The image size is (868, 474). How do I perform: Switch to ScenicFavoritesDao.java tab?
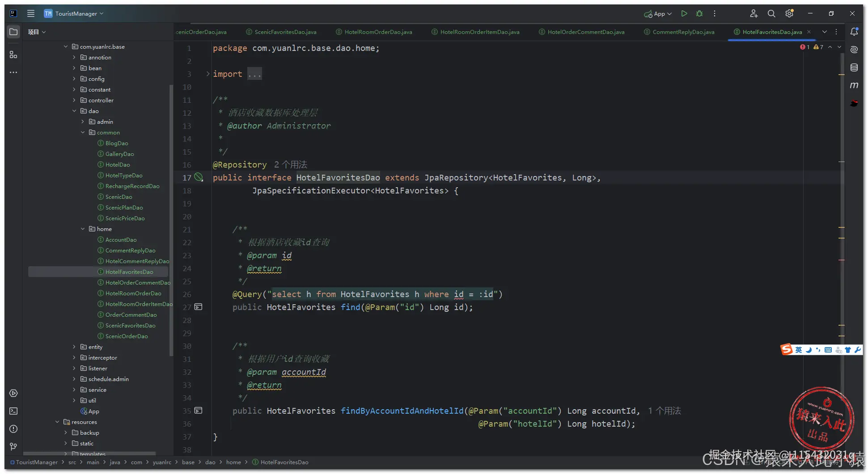coord(281,32)
